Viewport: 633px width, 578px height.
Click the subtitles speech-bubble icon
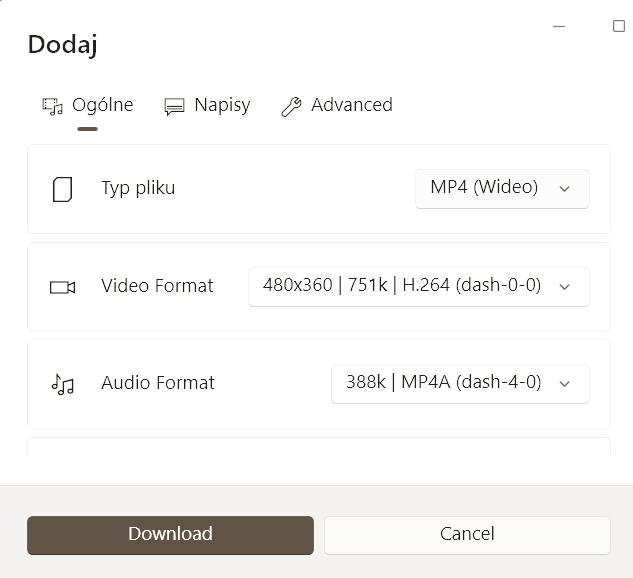[174, 107]
